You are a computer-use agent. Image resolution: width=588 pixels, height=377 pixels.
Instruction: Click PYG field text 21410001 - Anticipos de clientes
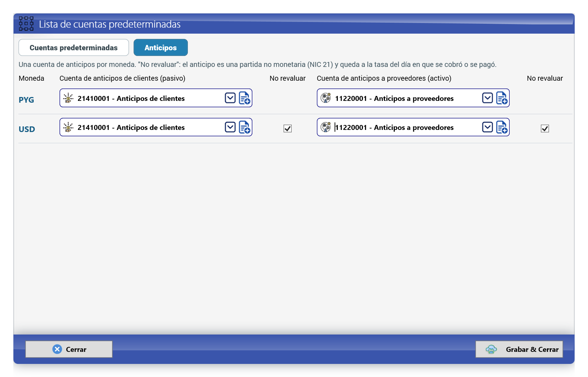pyautogui.click(x=131, y=98)
